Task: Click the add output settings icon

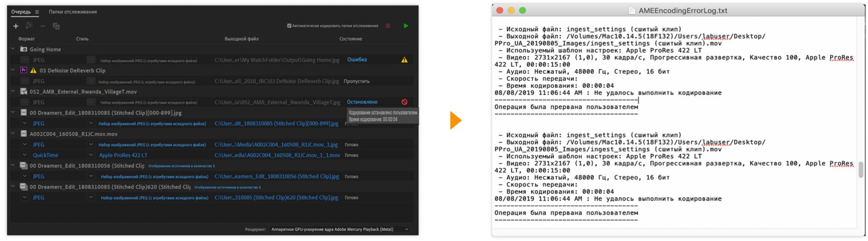Action: (x=29, y=26)
